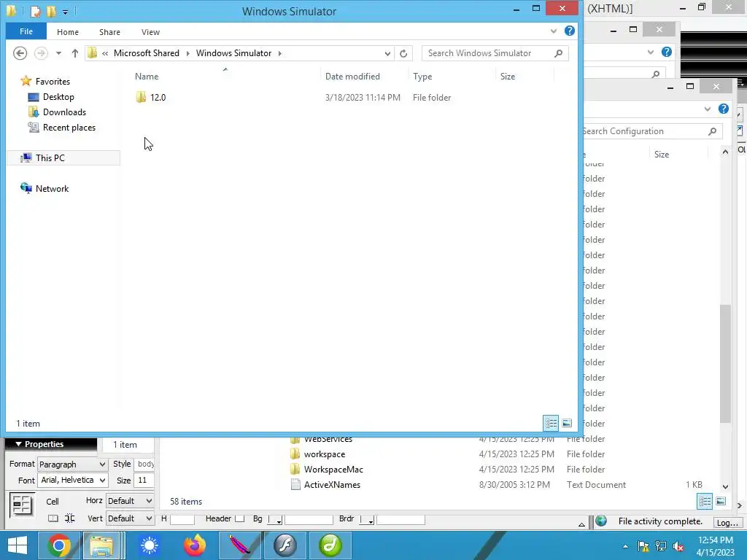The height and width of the screenshot is (560, 747).
Task: Expand ribbon chevron in Configuration window
Action: coord(708,109)
